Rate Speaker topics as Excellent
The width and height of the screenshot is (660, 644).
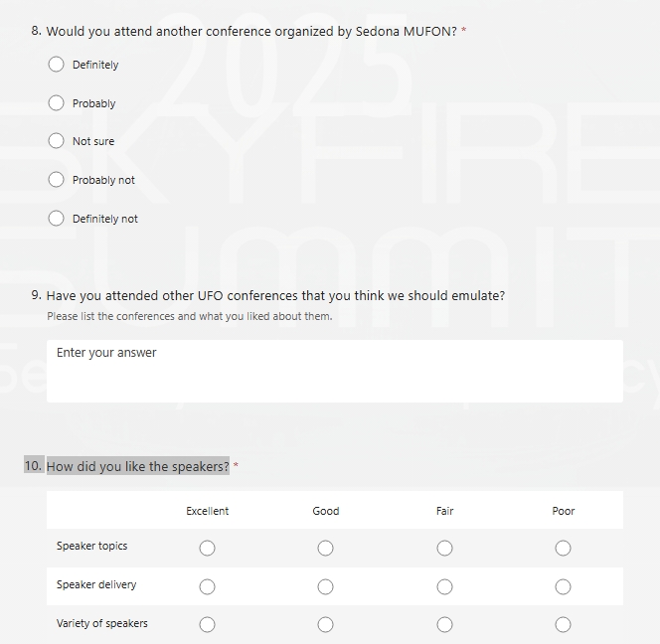(x=207, y=548)
